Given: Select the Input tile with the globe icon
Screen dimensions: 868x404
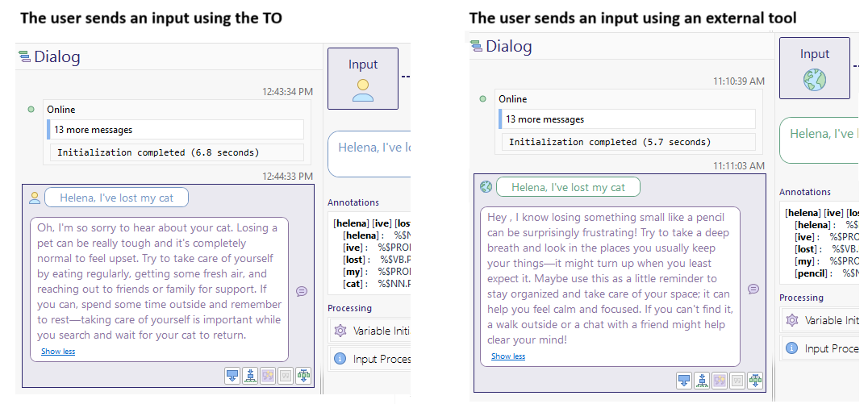Looking at the screenshot, I should pos(814,68).
